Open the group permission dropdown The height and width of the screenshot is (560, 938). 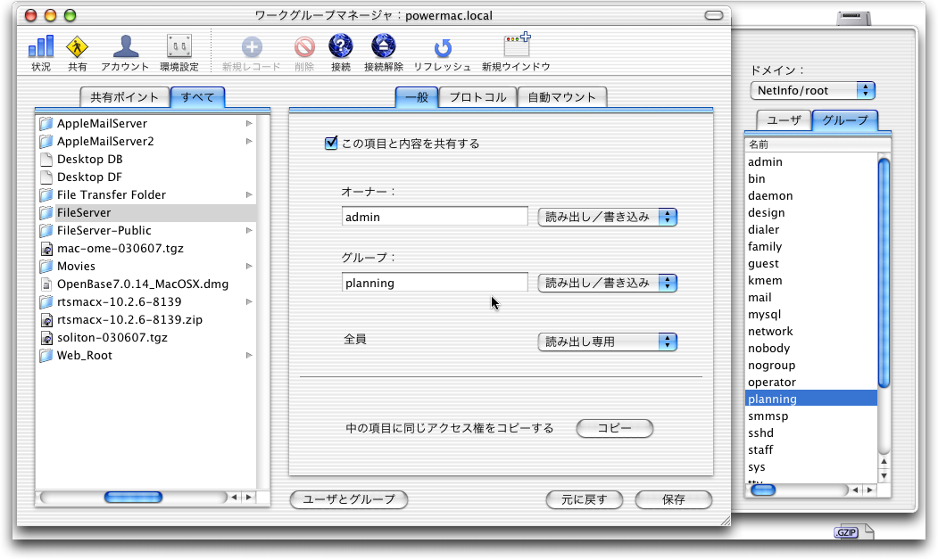pos(607,283)
